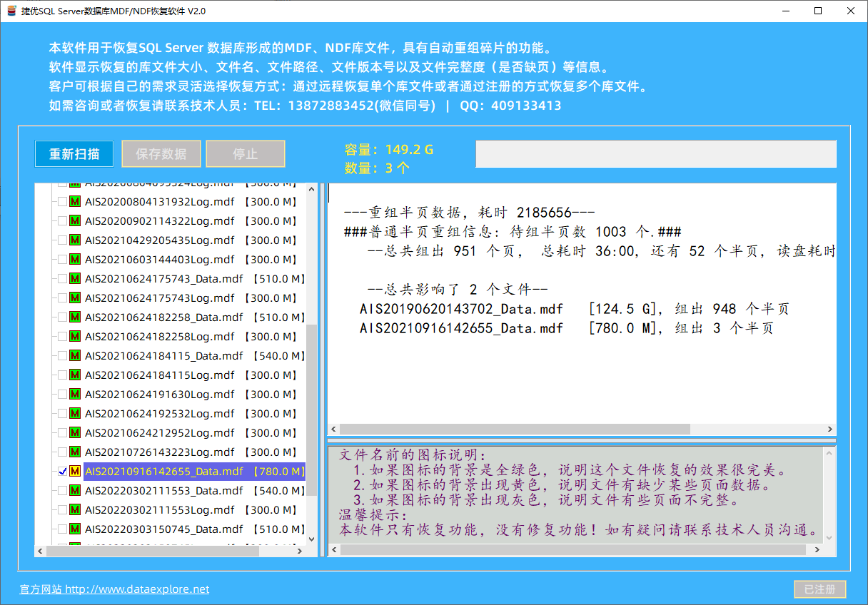The image size is (868, 605).
Task: Click the file list horizontal scroll-right arrow
Action: tap(300, 551)
